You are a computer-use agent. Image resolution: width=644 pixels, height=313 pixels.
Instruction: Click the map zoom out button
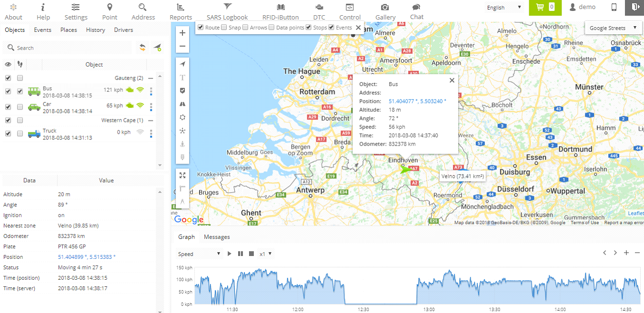[182, 47]
